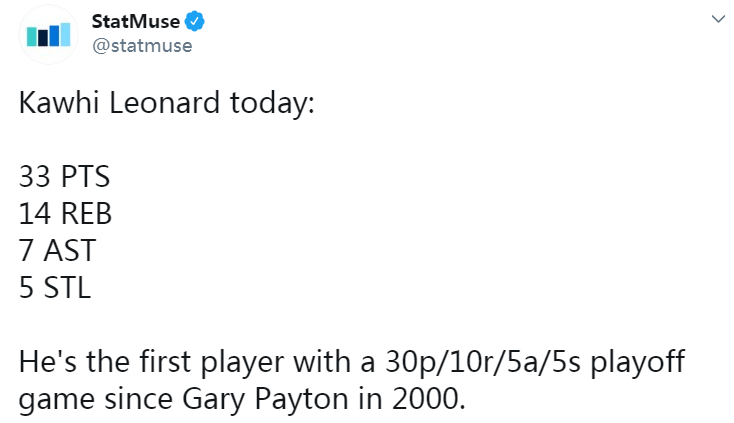Click the word "playoff" in tweet
The image size is (734, 423).
[x=637, y=363]
